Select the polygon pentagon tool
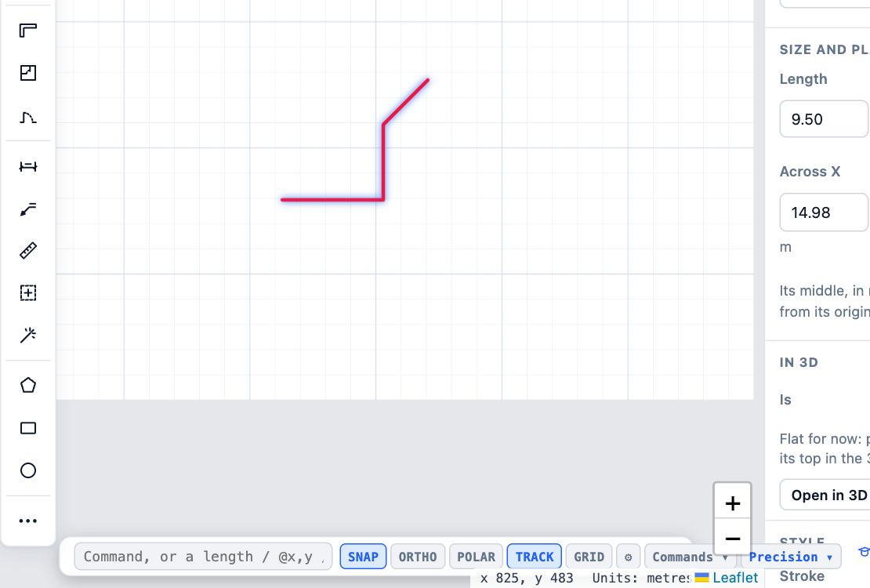Screen dimensions: 870x588 tap(27, 386)
